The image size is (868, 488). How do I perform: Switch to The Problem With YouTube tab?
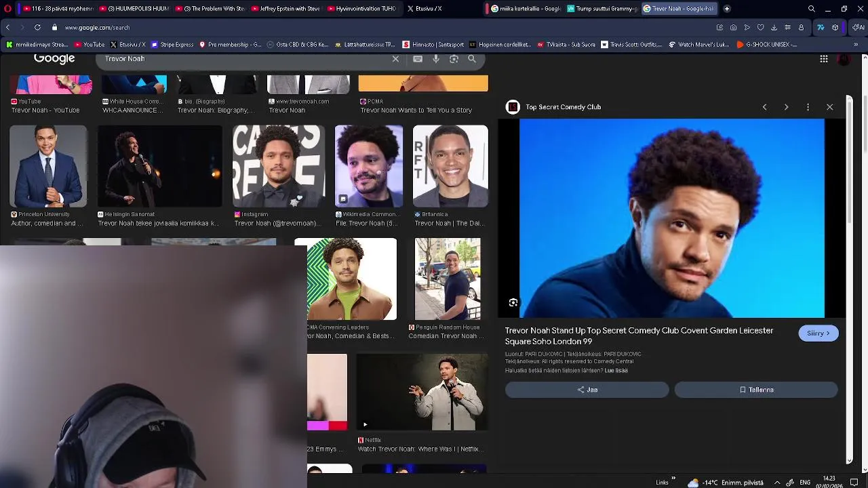point(209,9)
